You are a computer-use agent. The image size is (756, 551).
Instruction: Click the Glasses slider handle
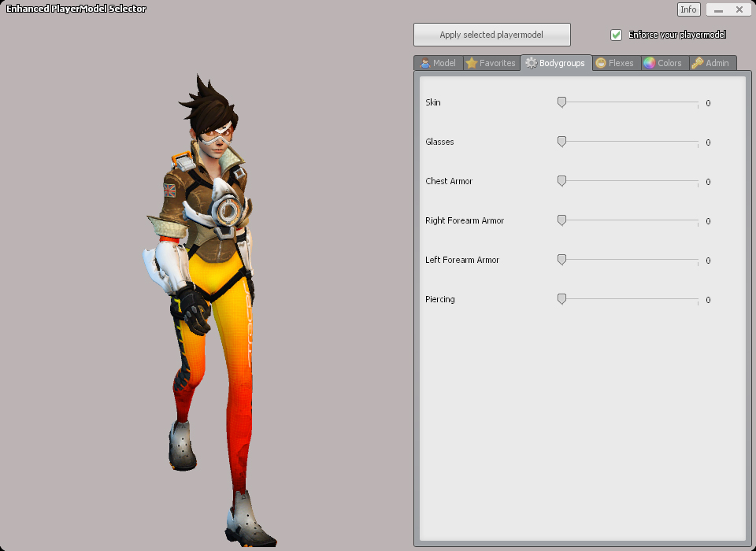(561, 142)
